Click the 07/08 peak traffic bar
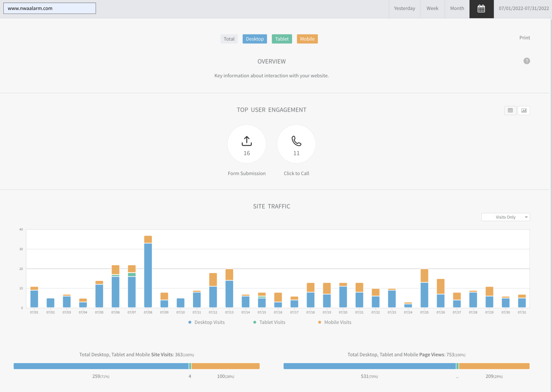 [x=148, y=274]
